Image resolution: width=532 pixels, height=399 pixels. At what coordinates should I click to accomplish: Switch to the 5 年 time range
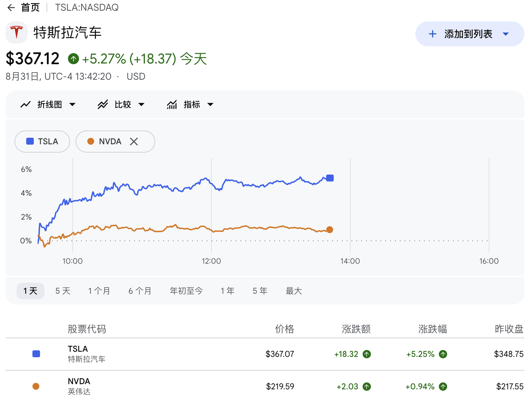point(260,291)
